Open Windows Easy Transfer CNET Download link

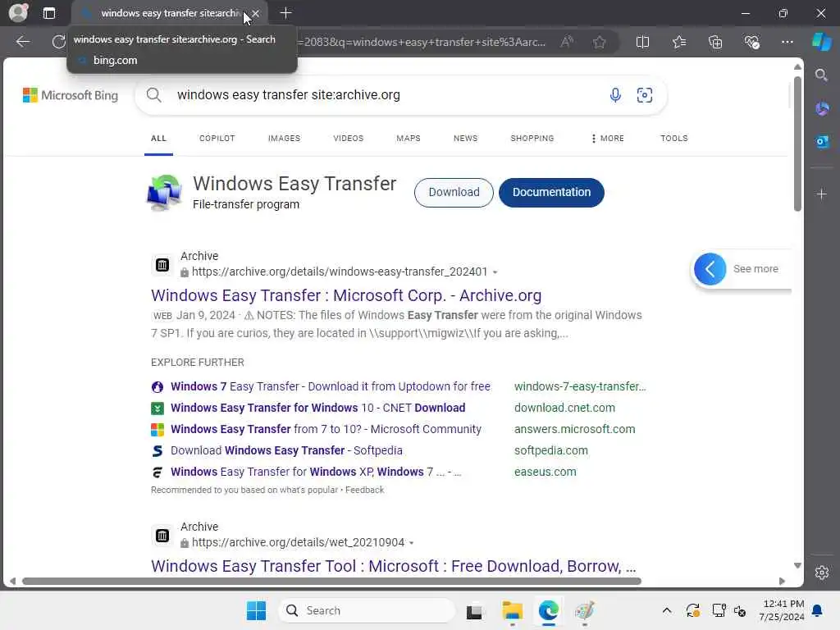tap(317, 409)
